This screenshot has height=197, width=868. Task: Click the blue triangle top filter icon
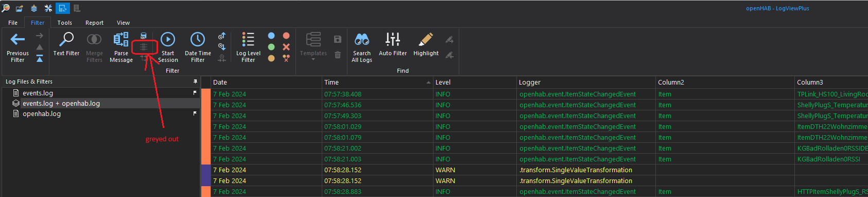pos(40,58)
